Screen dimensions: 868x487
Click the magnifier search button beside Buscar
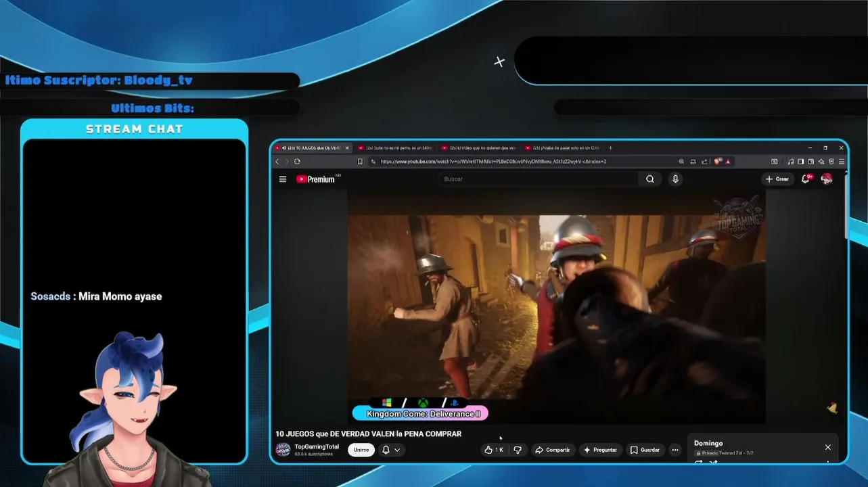(650, 179)
